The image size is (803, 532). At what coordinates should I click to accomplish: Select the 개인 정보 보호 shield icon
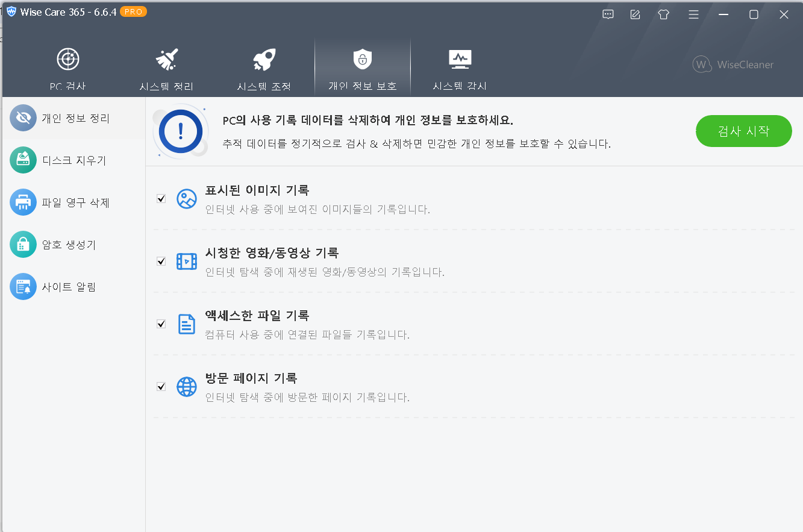(x=362, y=59)
